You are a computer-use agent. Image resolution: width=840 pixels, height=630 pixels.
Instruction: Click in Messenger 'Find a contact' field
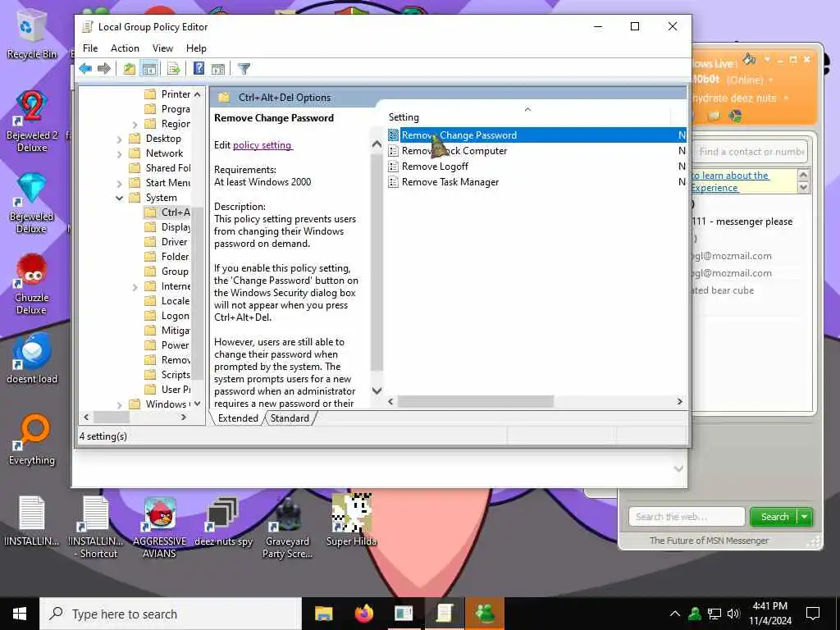[x=751, y=152]
